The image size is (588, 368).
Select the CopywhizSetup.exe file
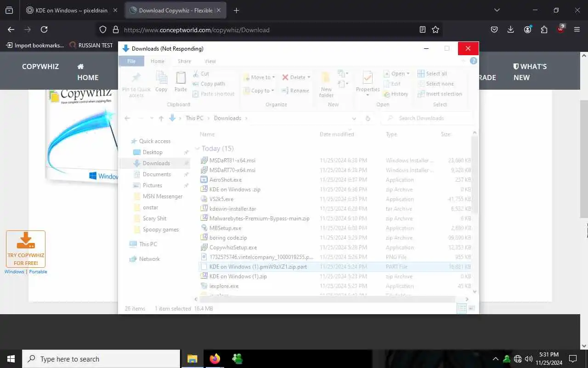pyautogui.click(x=233, y=247)
